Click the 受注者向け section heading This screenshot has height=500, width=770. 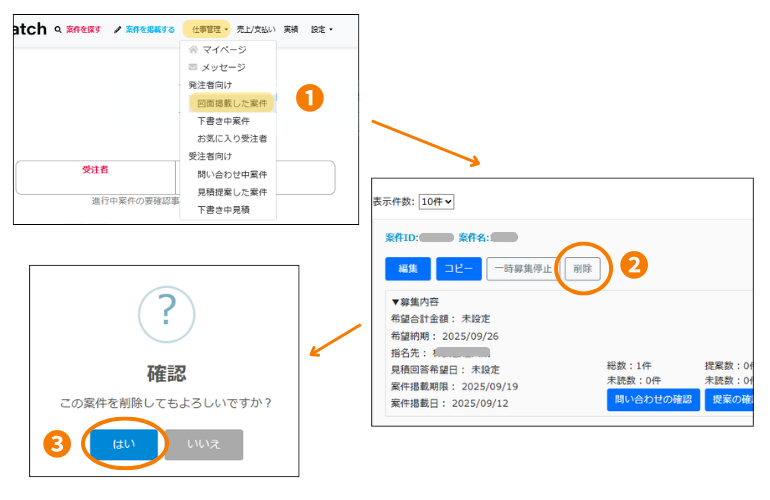tap(210, 156)
